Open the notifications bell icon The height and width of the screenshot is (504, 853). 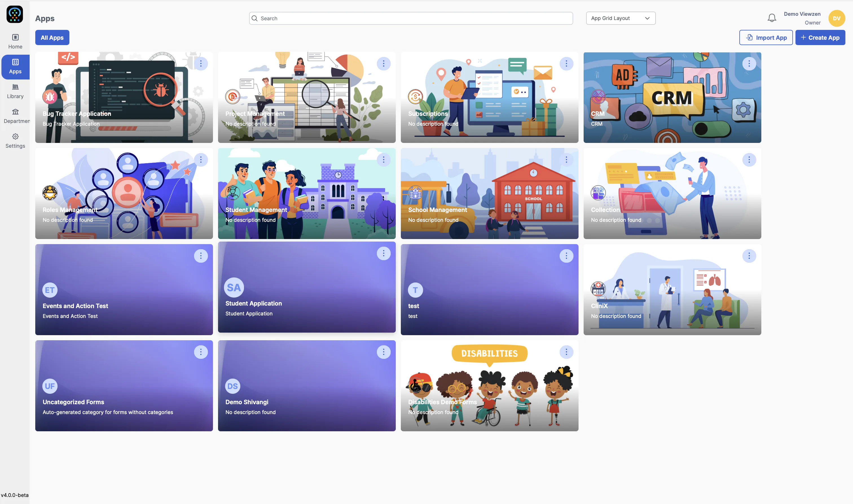pyautogui.click(x=772, y=18)
